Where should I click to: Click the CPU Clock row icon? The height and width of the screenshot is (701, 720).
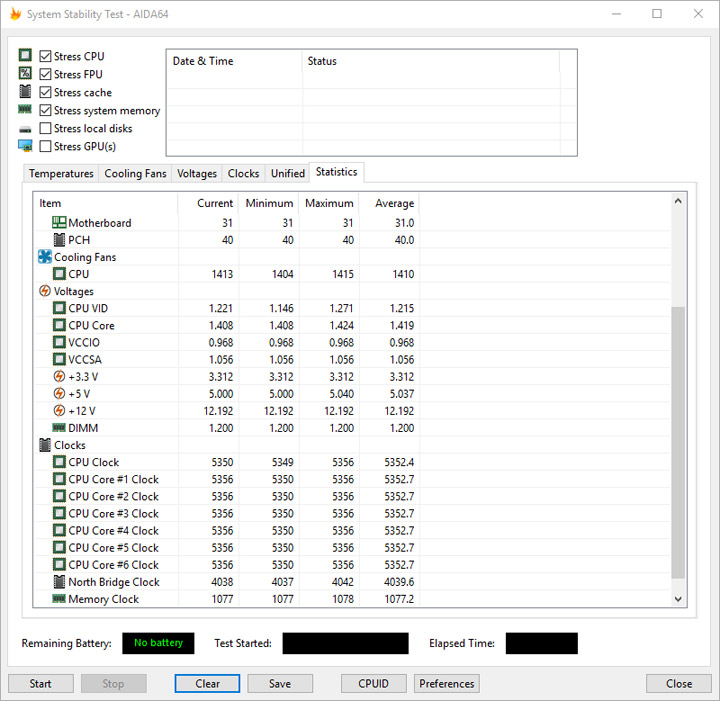coord(59,462)
